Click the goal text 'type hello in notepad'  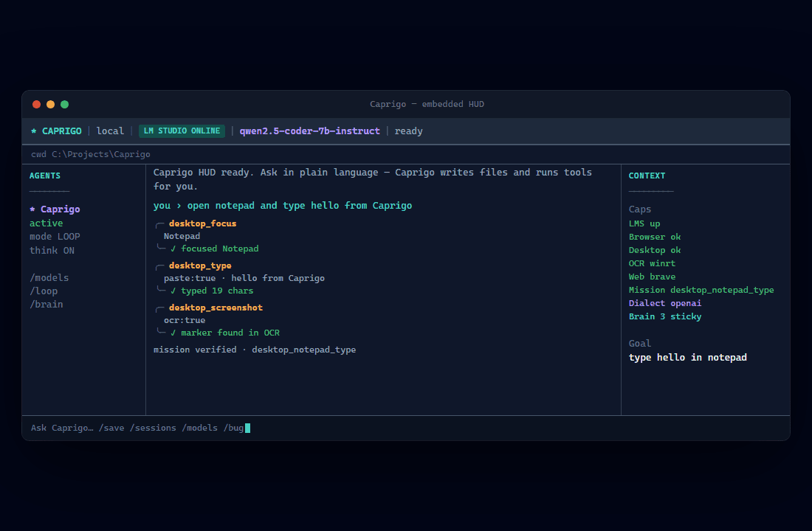tap(688, 358)
